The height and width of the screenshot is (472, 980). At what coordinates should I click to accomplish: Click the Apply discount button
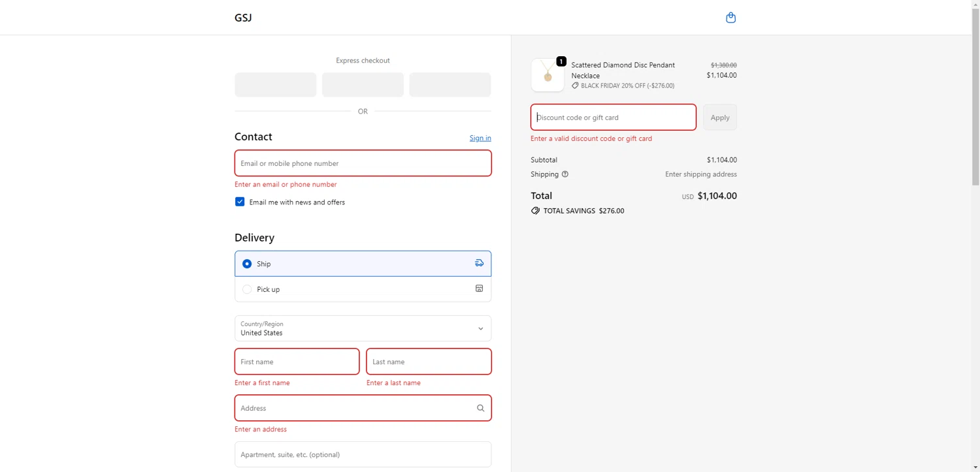720,118
